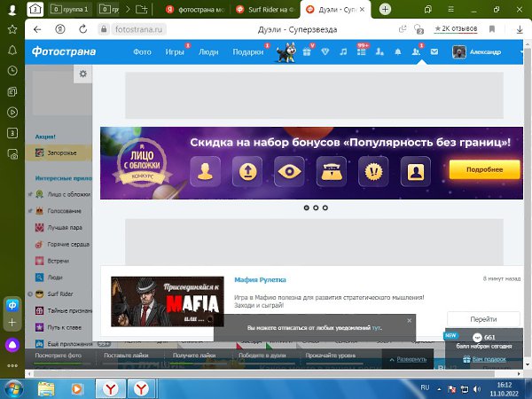Click the notifications bell icon

click(397, 52)
